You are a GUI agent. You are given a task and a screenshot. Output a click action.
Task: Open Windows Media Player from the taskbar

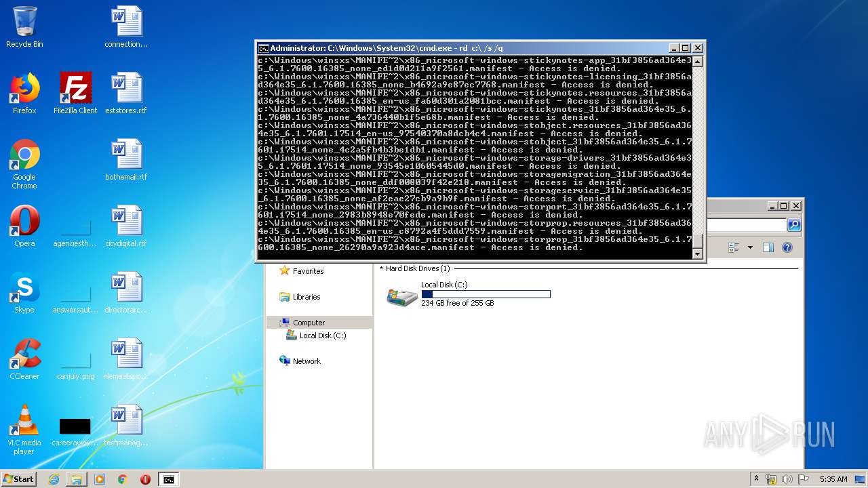100,479
